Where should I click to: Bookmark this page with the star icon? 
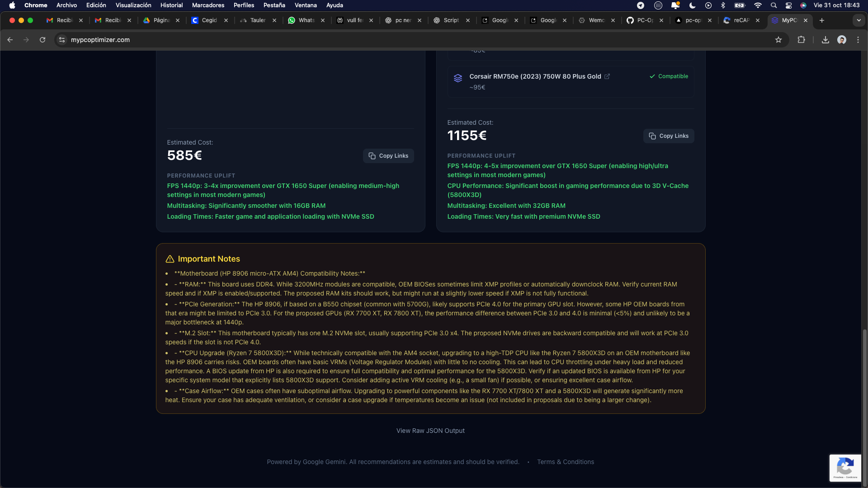tap(778, 40)
